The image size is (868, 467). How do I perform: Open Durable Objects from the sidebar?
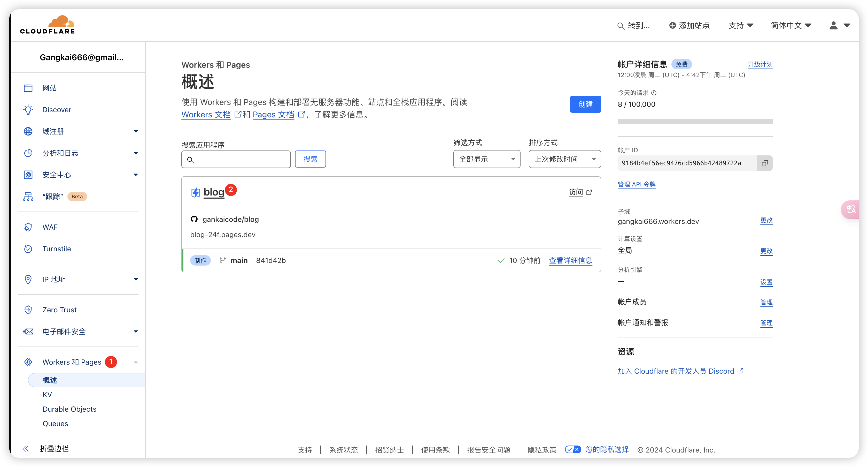point(69,409)
